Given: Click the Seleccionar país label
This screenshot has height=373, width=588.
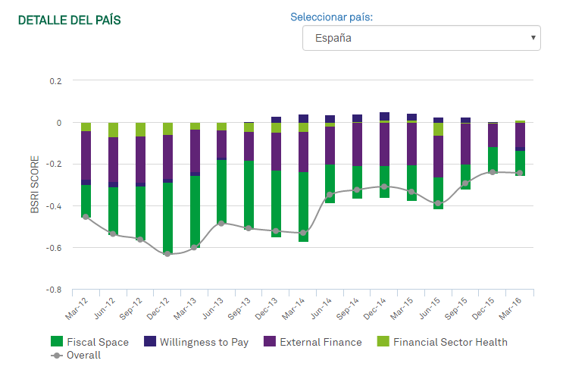Looking at the screenshot, I should (x=331, y=17).
